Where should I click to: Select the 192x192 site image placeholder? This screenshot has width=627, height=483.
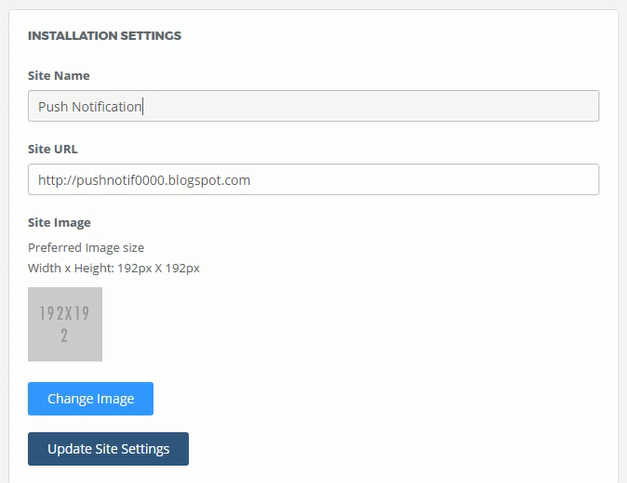click(x=65, y=324)
